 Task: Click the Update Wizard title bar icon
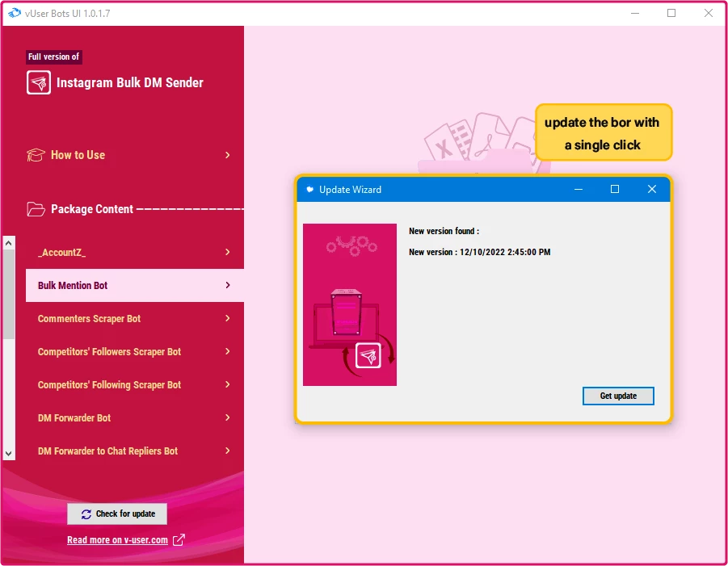tap(309, 189)
